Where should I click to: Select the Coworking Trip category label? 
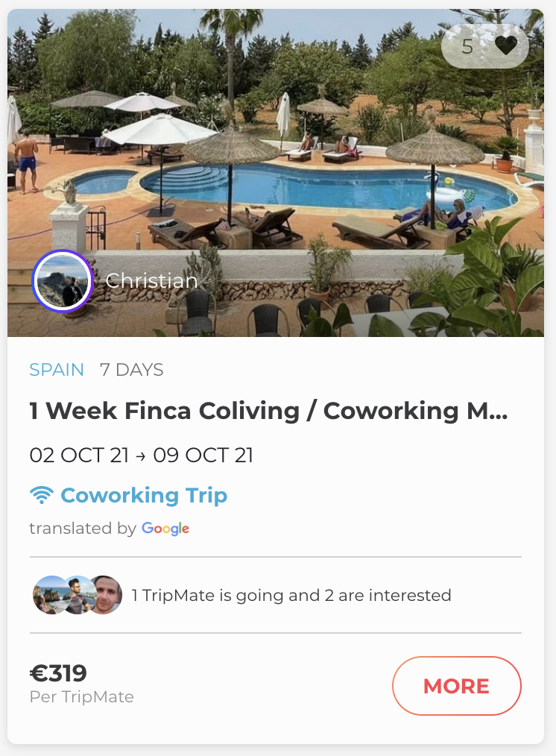144,495
